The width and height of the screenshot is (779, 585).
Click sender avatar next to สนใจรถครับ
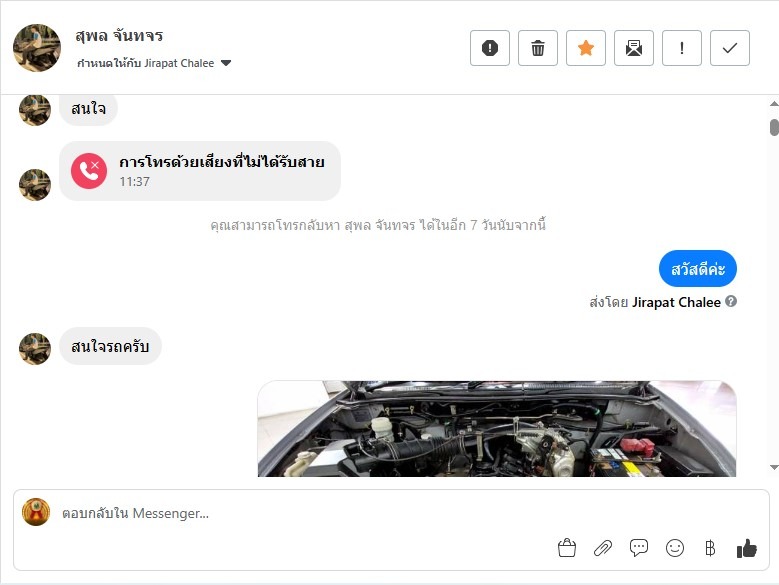click(35, 349)
